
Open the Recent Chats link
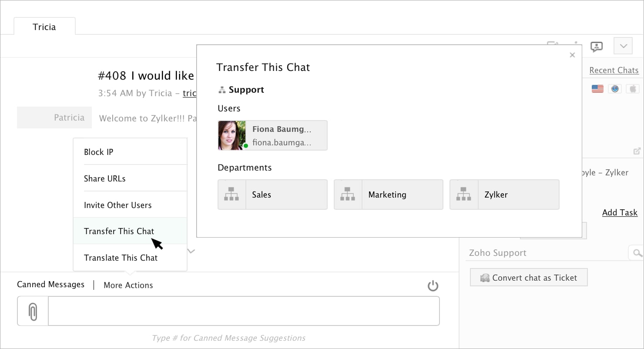point(614,70)
